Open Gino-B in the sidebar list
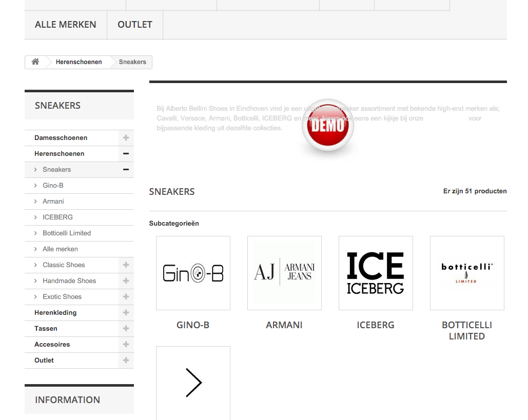The image size is (528, 420). [x=53, y=186]
